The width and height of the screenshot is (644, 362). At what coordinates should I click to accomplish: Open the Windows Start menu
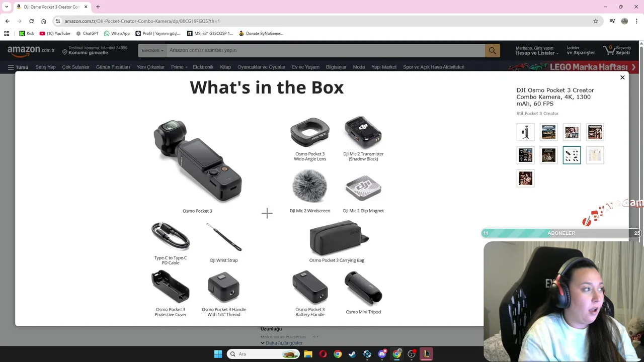[218, 354]
